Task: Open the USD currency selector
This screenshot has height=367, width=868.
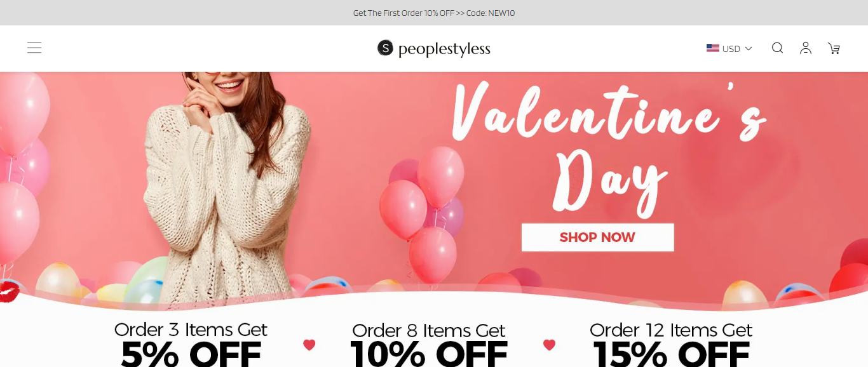Action: click(731, 49)
